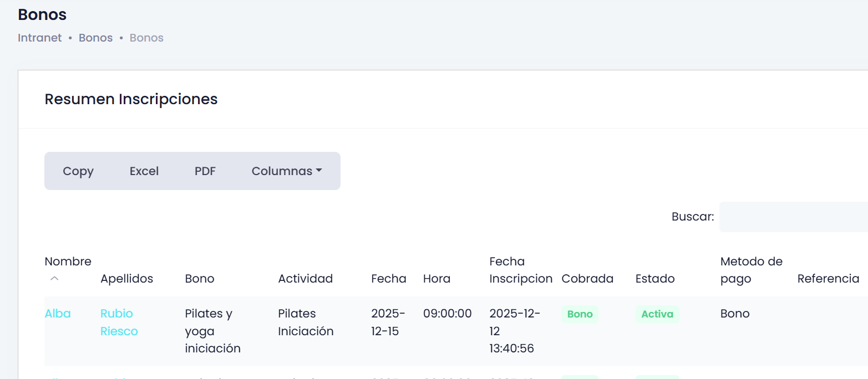This screenshot has height=379, width=868.
Task: Sort table by Bono column
Action: (x=200, y=279)
